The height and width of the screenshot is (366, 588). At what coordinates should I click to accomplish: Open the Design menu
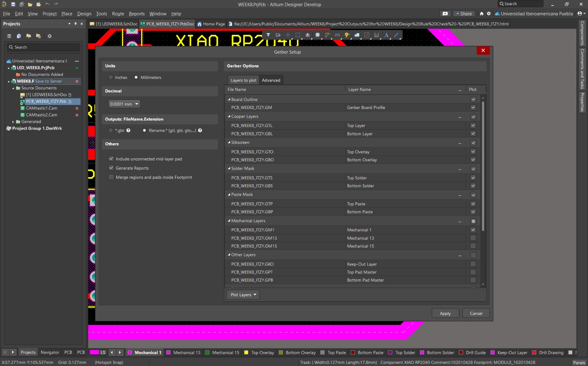(84, 14)
